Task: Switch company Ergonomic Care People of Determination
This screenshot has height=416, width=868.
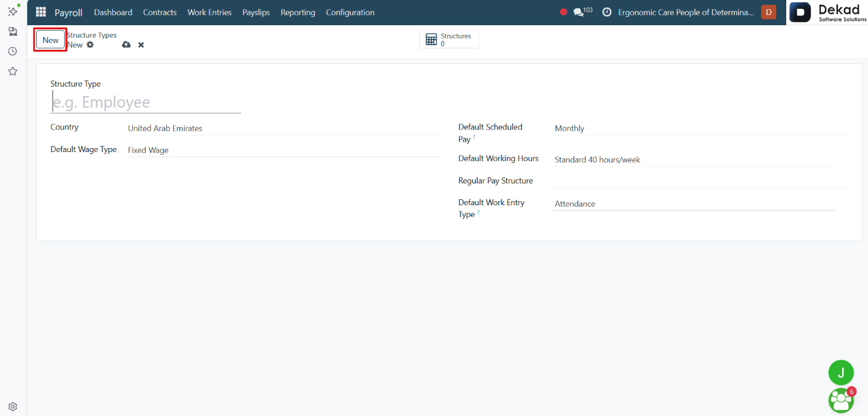Action: [686, 12]
